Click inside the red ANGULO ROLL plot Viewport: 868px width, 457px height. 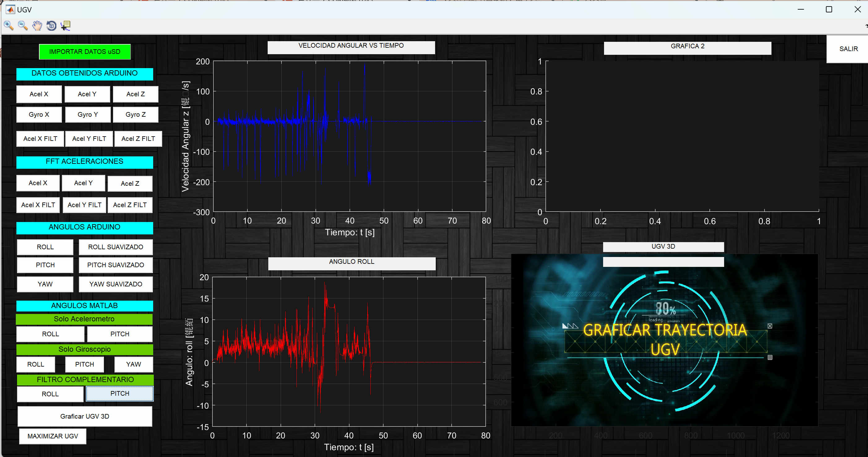(x=349, y=352)
